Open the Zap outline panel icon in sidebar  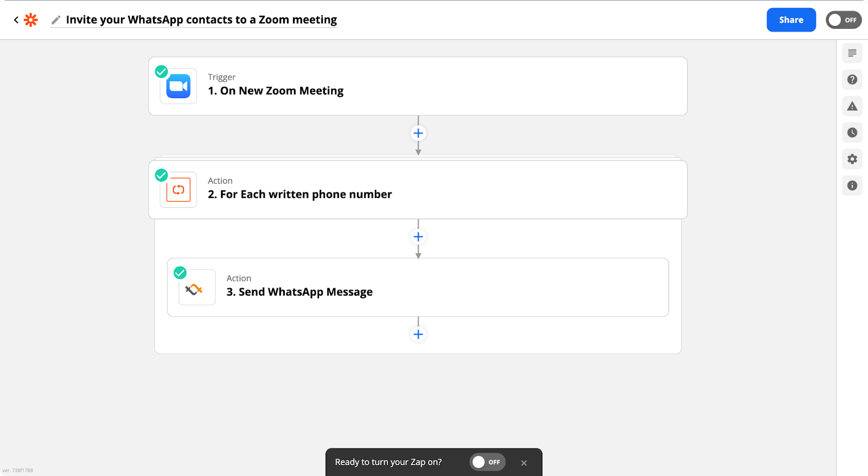852,53
